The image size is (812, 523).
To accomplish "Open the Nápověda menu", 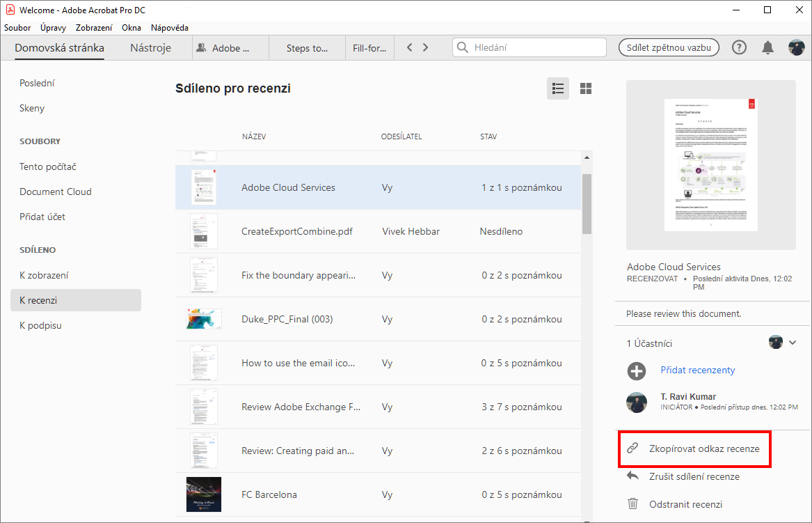I will coord(169,27).
